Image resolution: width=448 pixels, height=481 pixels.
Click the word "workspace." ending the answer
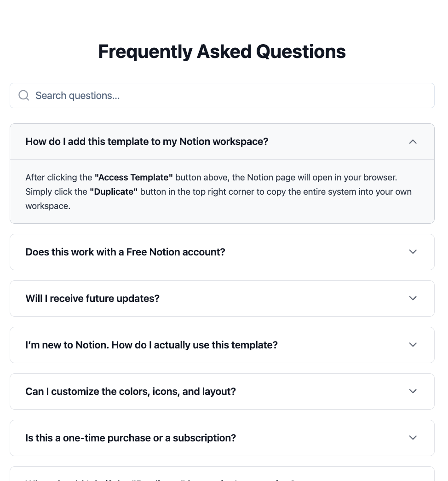48,206
